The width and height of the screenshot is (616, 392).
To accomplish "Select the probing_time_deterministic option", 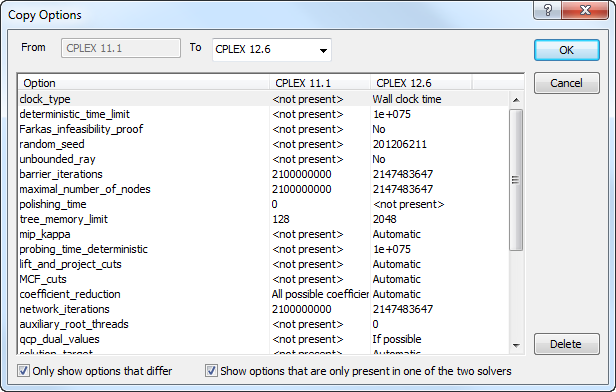I will (263, 249).
